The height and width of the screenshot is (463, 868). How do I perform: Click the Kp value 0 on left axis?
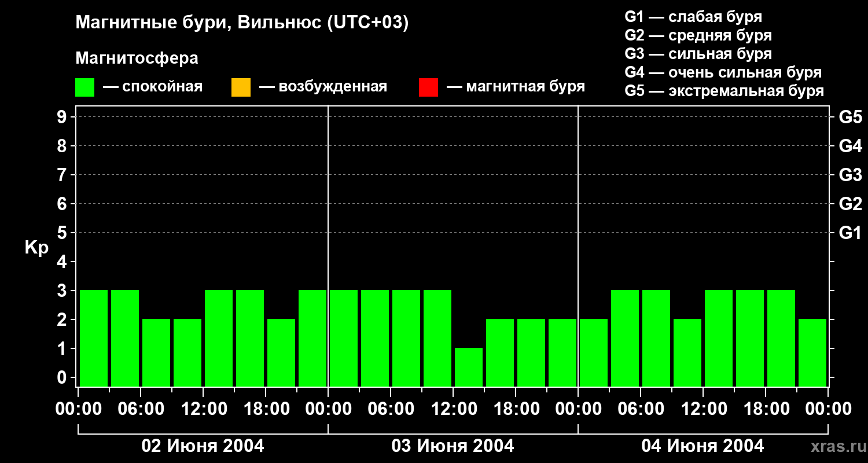tap(62, 377)
